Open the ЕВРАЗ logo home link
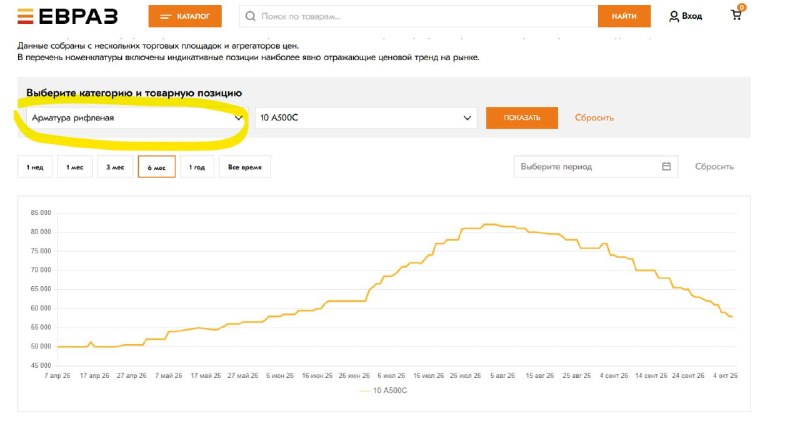 pos(67,16)
